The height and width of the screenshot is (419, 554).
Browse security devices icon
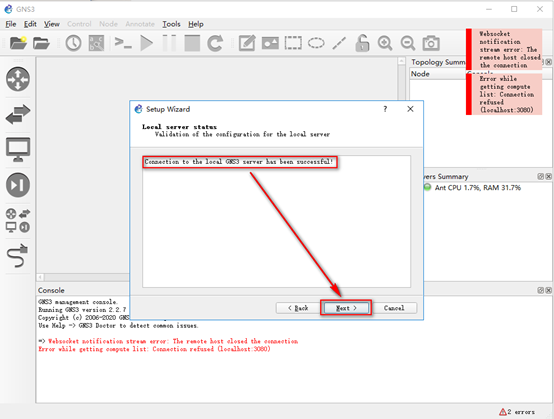(x=18, y=185)
